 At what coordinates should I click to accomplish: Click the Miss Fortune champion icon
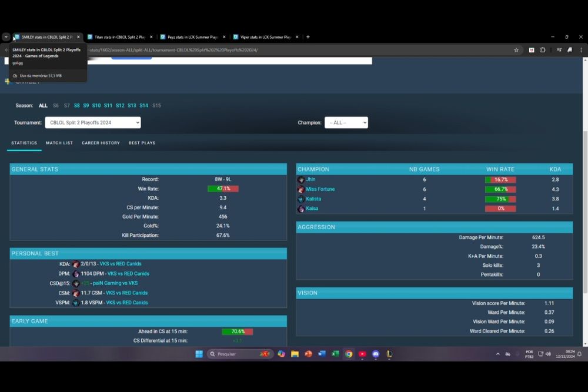pos(300,190)
